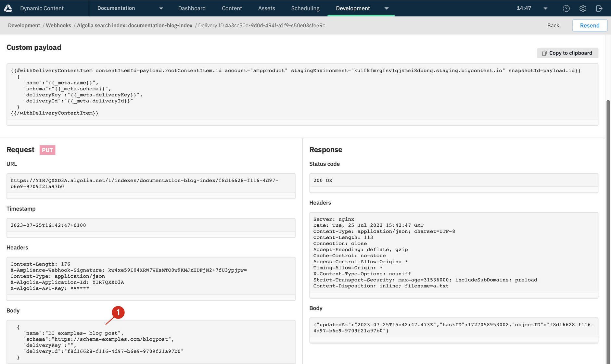The width and height of the screenshot is (611, 364).
Task: Click the red annotation marker 1
Action: point(118,312)
